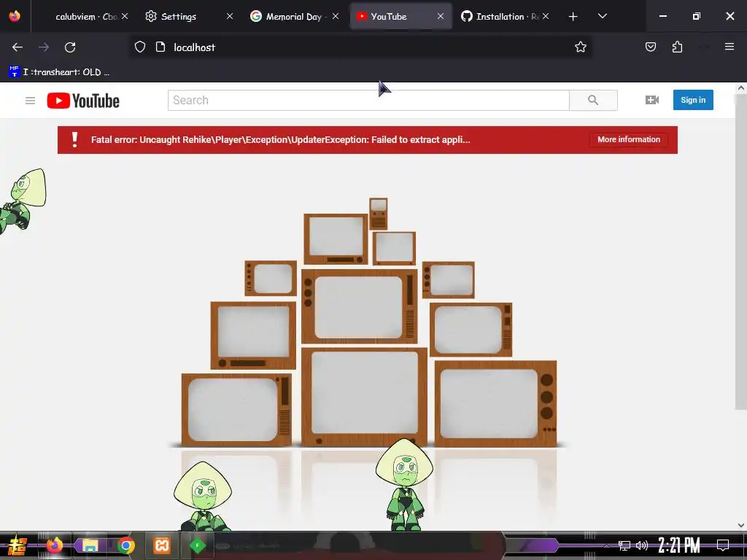747x560 pixels.
Task: Close the Settings tab
Action: pyautogui.click(x=230, y=16)
